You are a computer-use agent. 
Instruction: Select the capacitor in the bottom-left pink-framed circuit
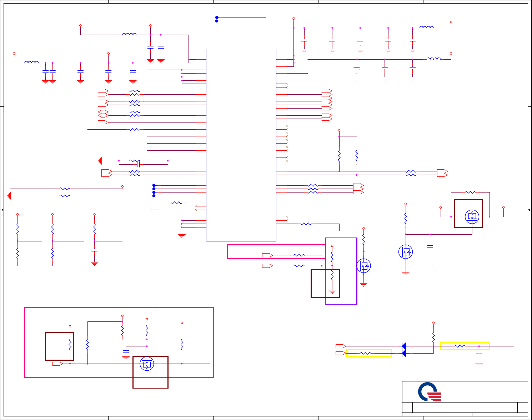pyautogui.click(x=126, y=351)
